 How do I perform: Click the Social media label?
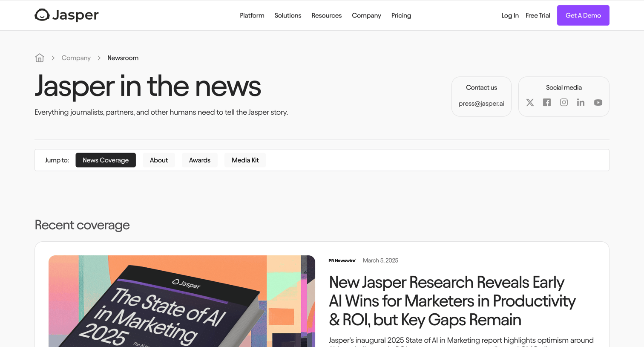[564, 87]
